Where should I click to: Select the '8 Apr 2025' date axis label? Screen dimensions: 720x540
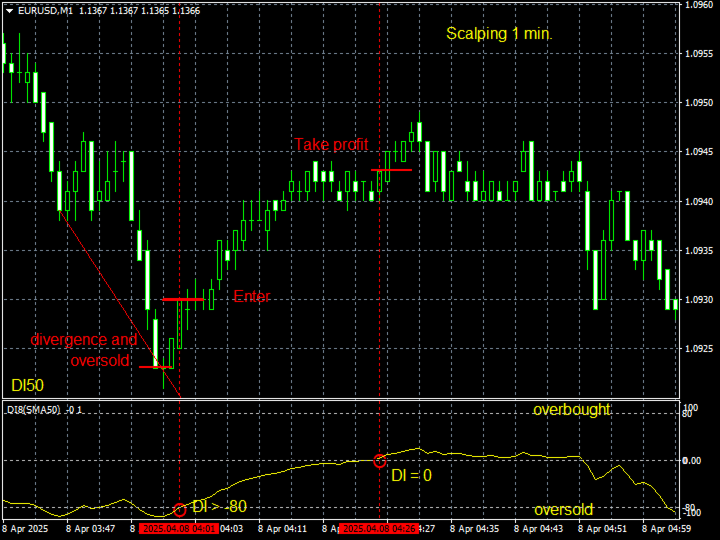pos(25,529)
